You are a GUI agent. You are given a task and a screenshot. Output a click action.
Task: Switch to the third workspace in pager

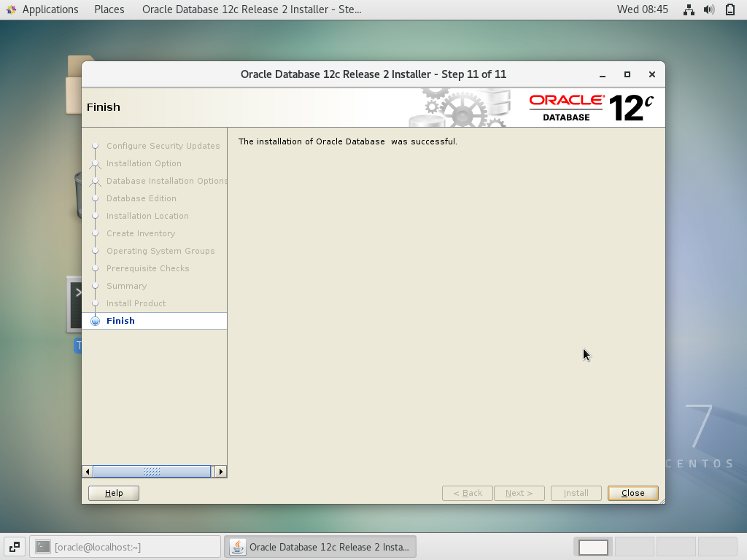pyautogui.click(x=676, y=547)
